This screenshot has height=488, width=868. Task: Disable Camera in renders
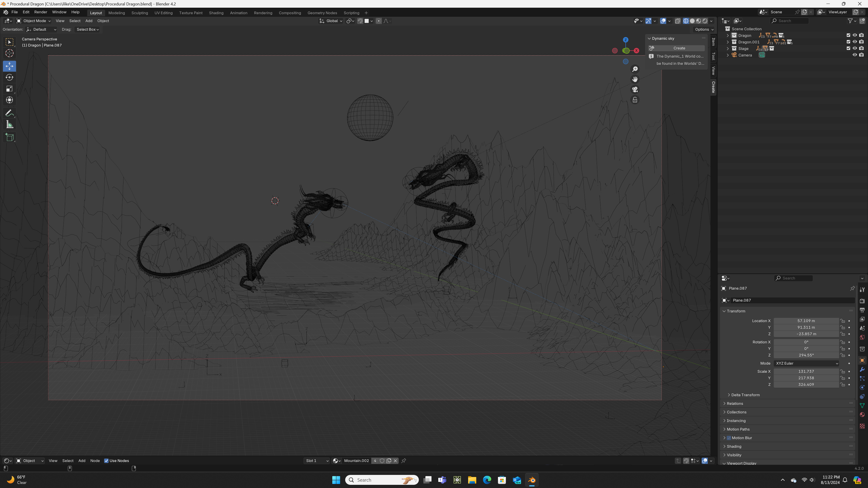(861, 55)
